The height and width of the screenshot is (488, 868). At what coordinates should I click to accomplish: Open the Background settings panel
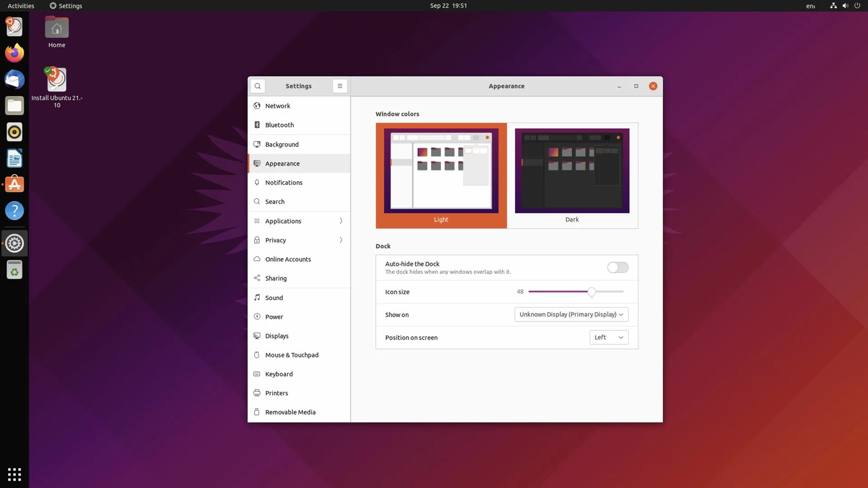click(x=282, y=145)
